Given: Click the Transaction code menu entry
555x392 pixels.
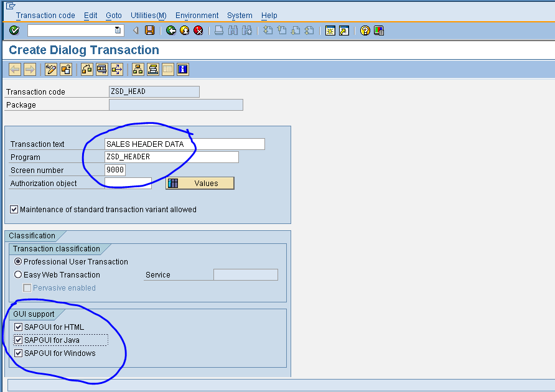Looking at the screenshot, I should (x=45, y=15).
